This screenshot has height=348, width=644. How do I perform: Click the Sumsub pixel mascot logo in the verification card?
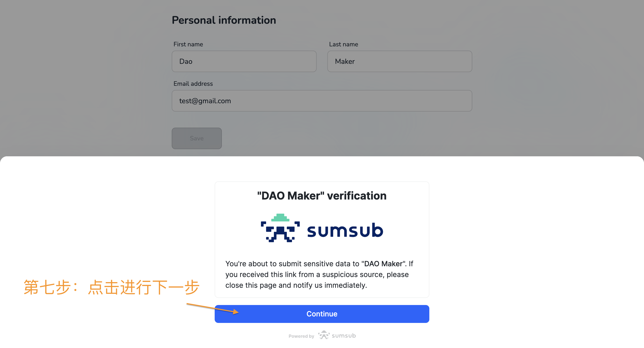(x=280, y=229)
